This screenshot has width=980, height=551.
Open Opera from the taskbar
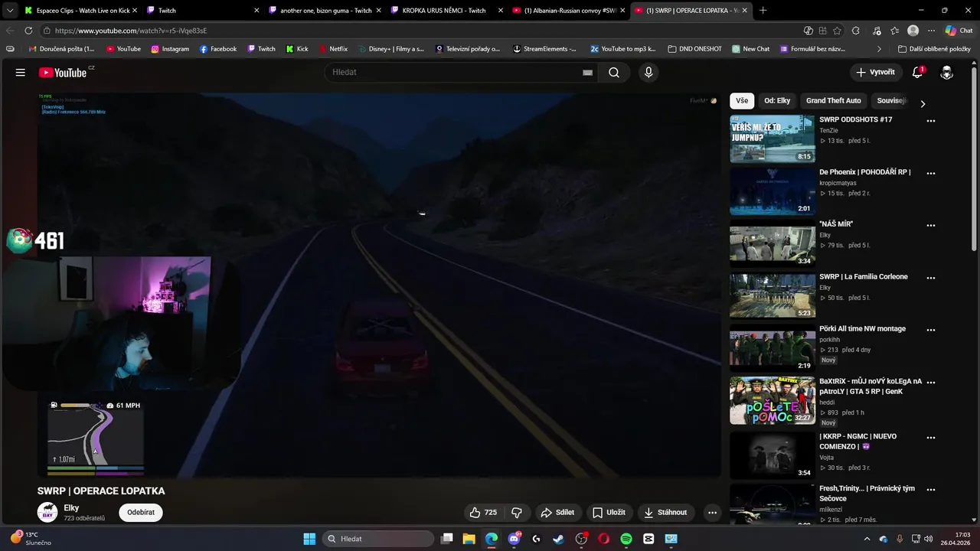point(603,539)
